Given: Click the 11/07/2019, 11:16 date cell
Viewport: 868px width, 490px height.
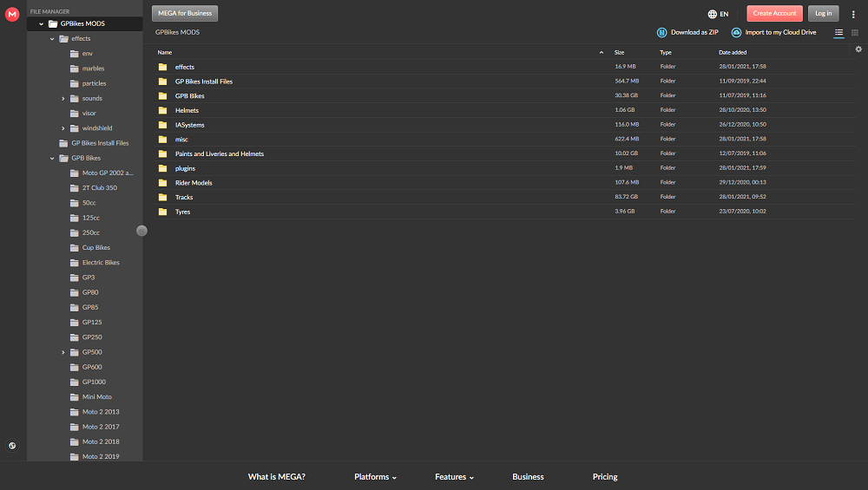Looking at the screenshot, I should tap(742, 95).
